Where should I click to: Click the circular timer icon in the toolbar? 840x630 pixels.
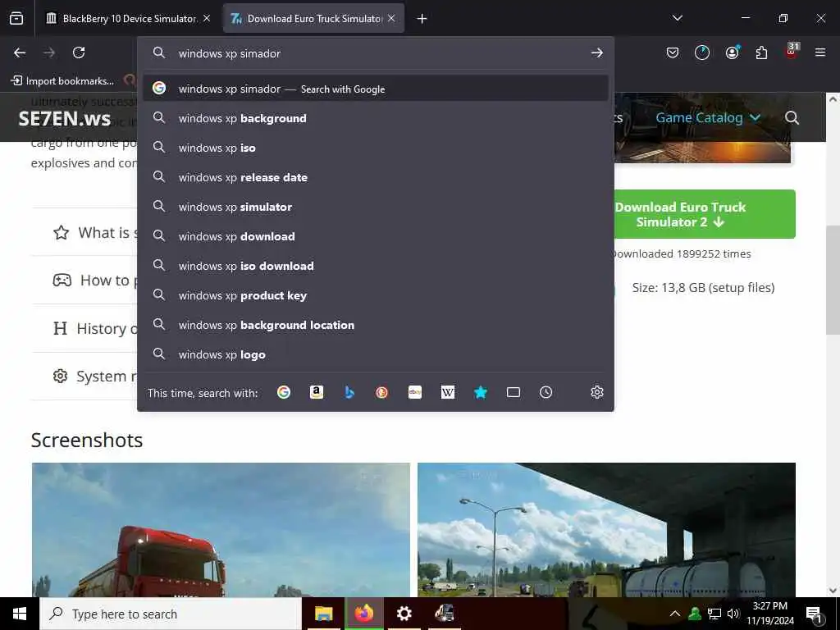tap(702, 52)
